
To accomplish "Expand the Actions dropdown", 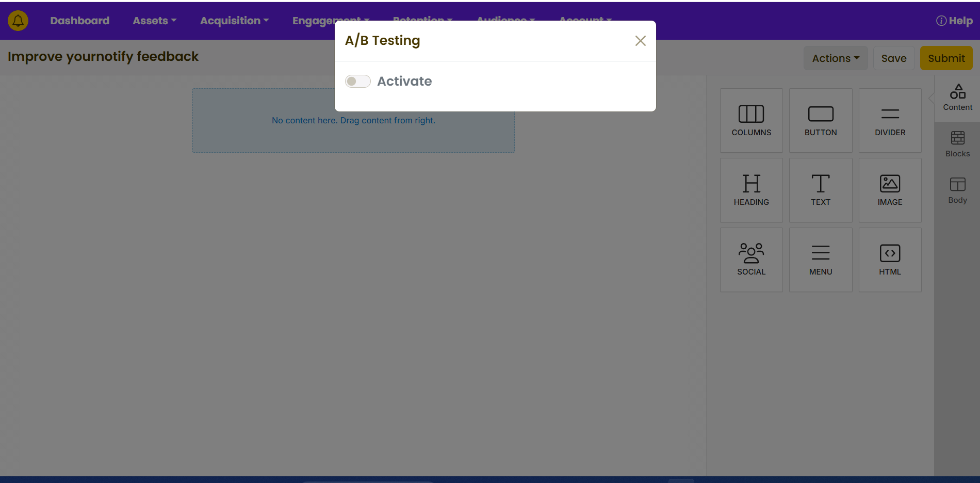I will 835,58.
